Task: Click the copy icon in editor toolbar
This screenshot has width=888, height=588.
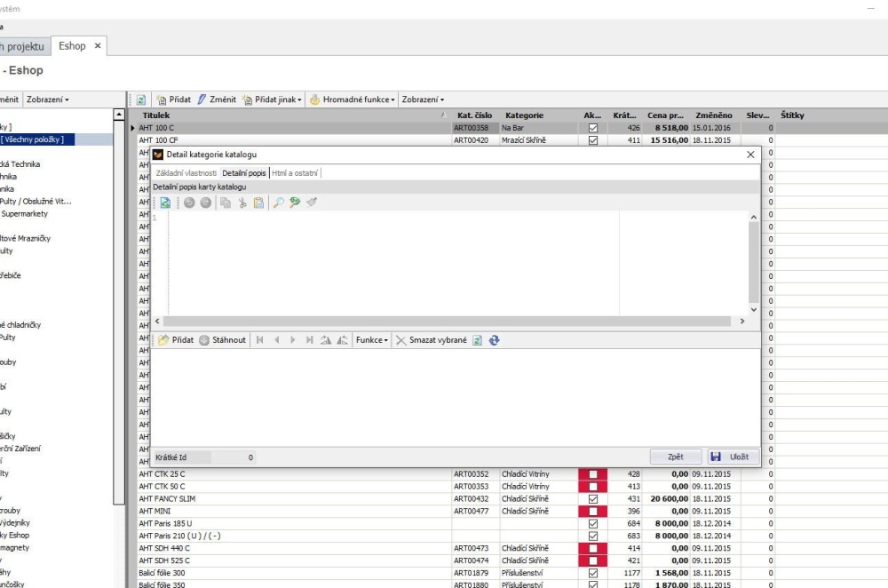Action: pos(226,203)
